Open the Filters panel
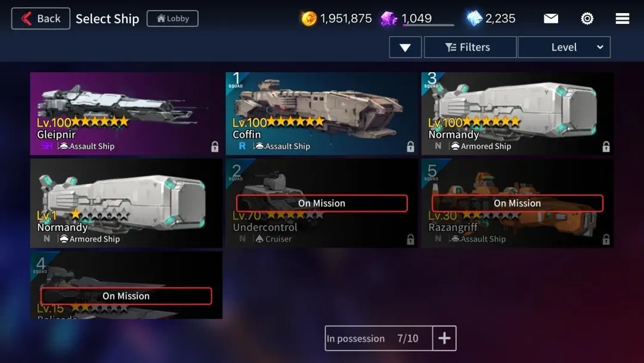Viewport: 644px width, 363px height. 470,47
